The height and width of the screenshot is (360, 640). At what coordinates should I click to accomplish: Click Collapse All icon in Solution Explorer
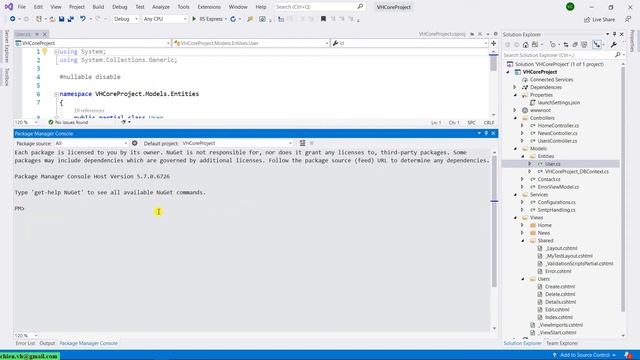575,44
